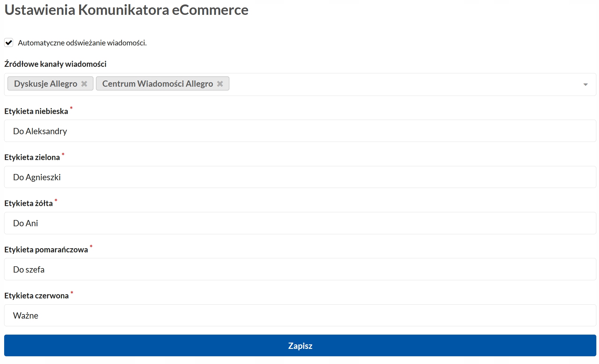599x364 pixels.
Task: Focus the Do Aleksandry input field
Action: click(x=300, y=131)
